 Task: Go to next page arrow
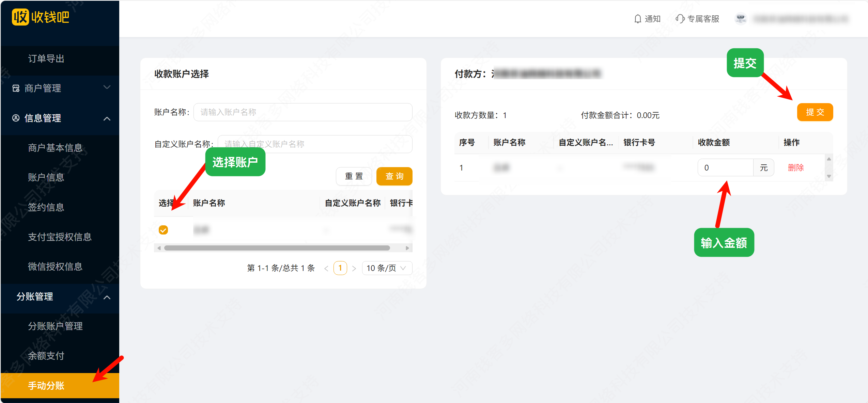pos(354,269)
